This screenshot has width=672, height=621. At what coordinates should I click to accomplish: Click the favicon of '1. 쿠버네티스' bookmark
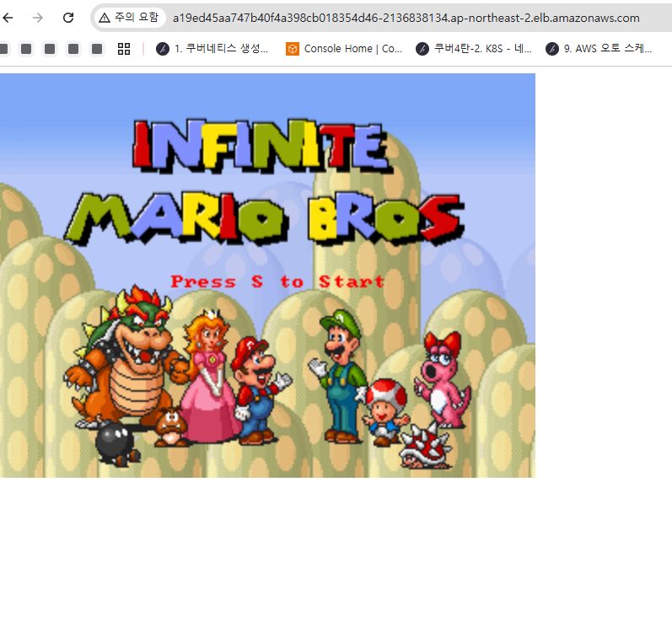pyautogui.click(x=163, y=49)
